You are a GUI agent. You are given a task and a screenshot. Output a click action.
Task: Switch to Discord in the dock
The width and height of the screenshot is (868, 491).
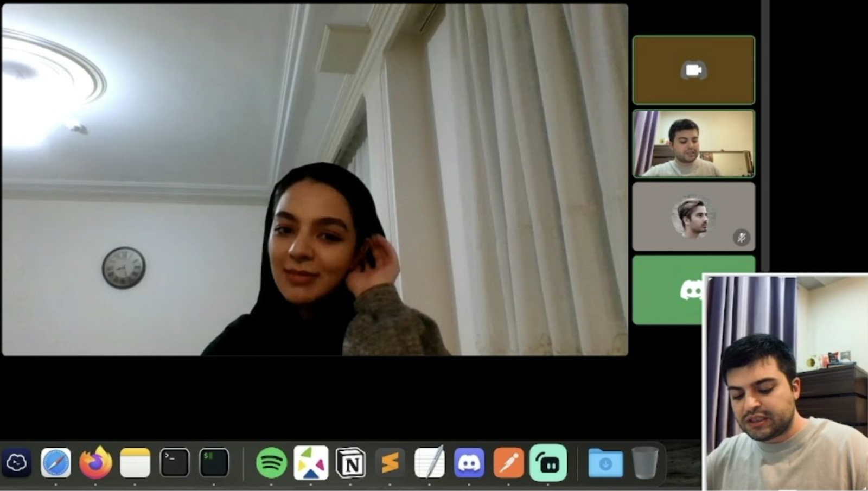coord(469,463)
